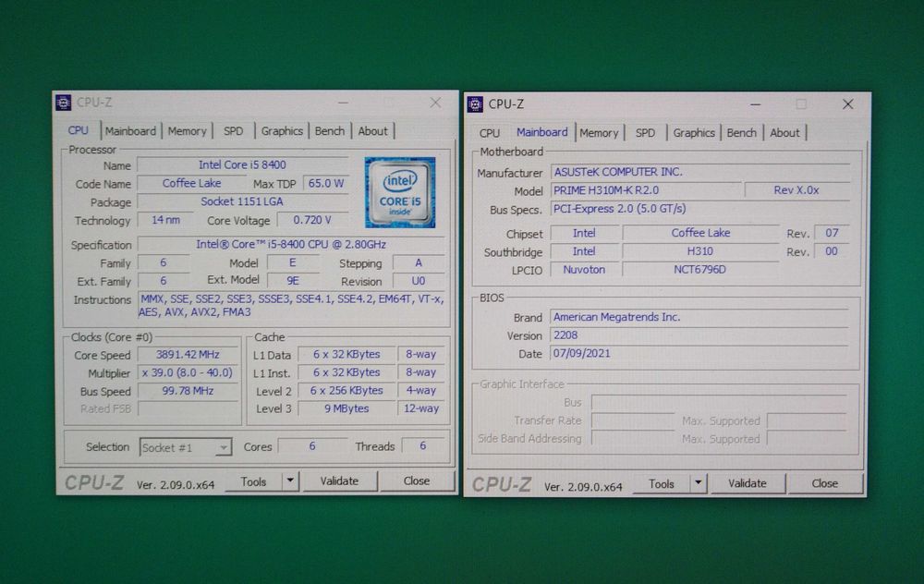Click the Intel Core i5 inside logo badge
Image resolution: width=924 pixels, height=584 pixels.
(x=400, y=192)
